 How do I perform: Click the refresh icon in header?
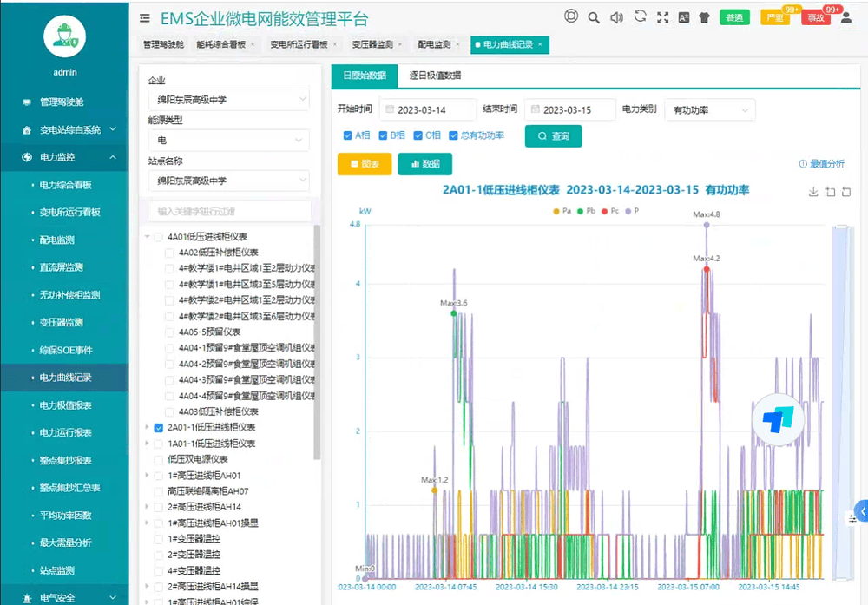640,16
